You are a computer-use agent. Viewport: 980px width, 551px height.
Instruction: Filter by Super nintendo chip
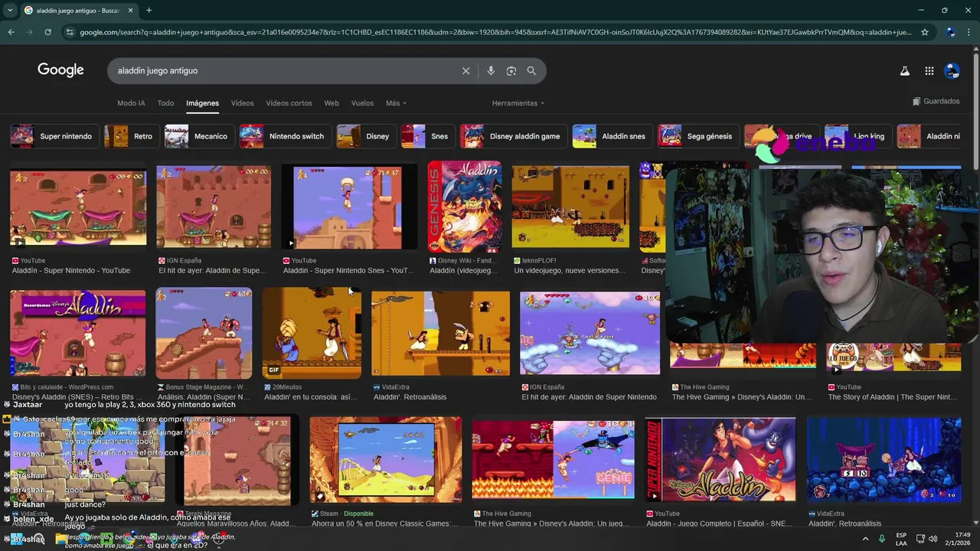click(54, 136)
